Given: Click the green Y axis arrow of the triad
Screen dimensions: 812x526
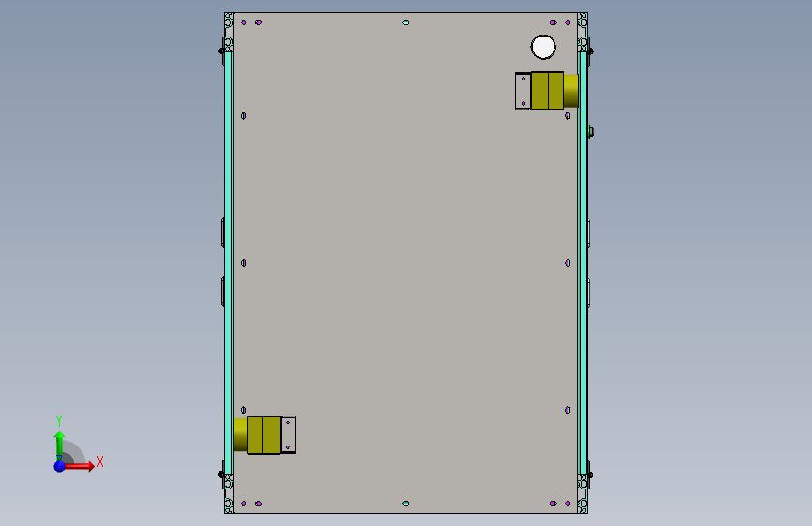Looking at the screenshot, I should (x=60, y=446).
